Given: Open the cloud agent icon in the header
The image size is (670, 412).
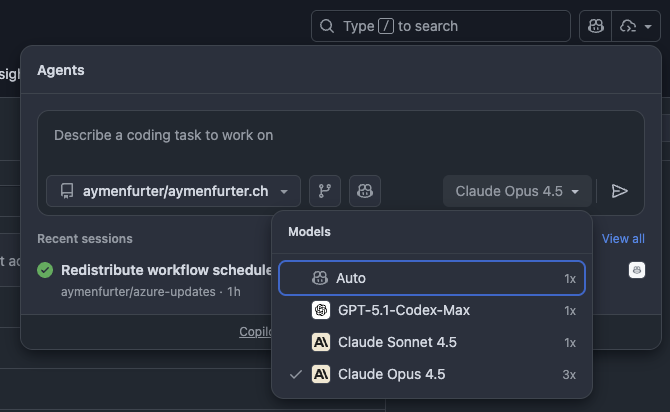Looking at the screenshot, I should (628, 26).
